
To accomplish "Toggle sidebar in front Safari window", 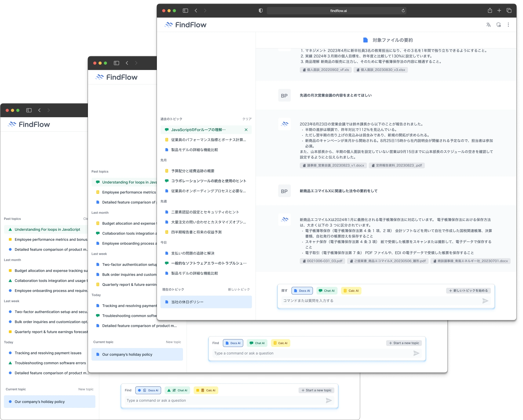I will click(185, 11).
